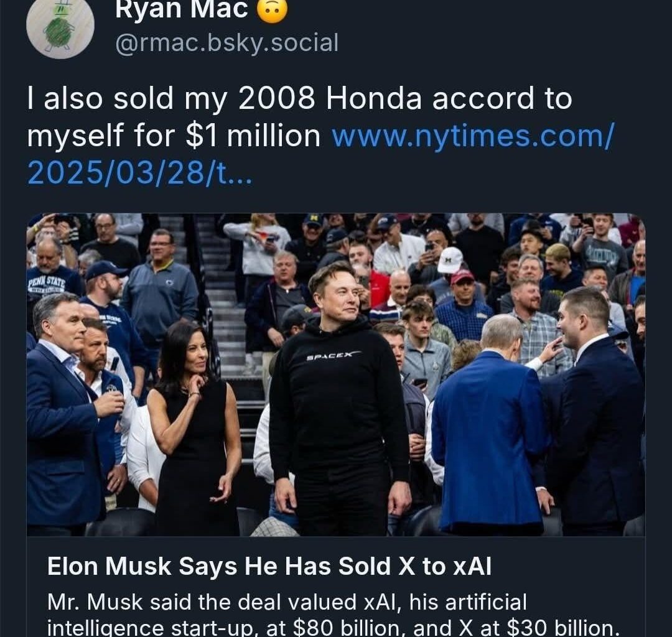This screenshot has height=637, width=672.
Task: Click the handle @rmac.bsky.social
Action: click(x=226, y=44)
